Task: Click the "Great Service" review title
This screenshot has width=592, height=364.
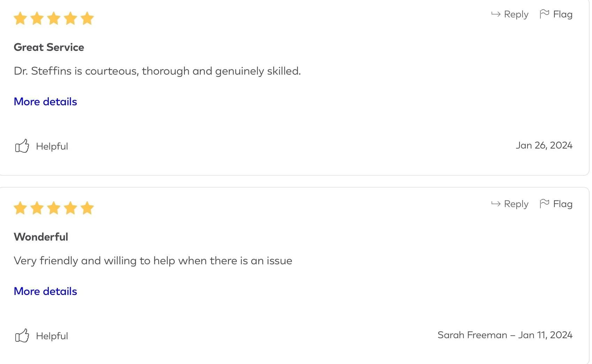Action: 49,47
